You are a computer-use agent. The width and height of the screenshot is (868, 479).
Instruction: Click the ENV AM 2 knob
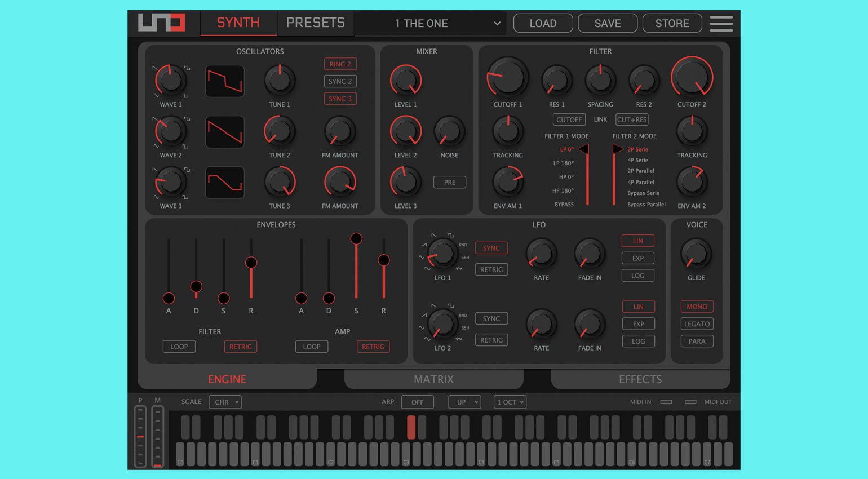[x=692, y=181]
